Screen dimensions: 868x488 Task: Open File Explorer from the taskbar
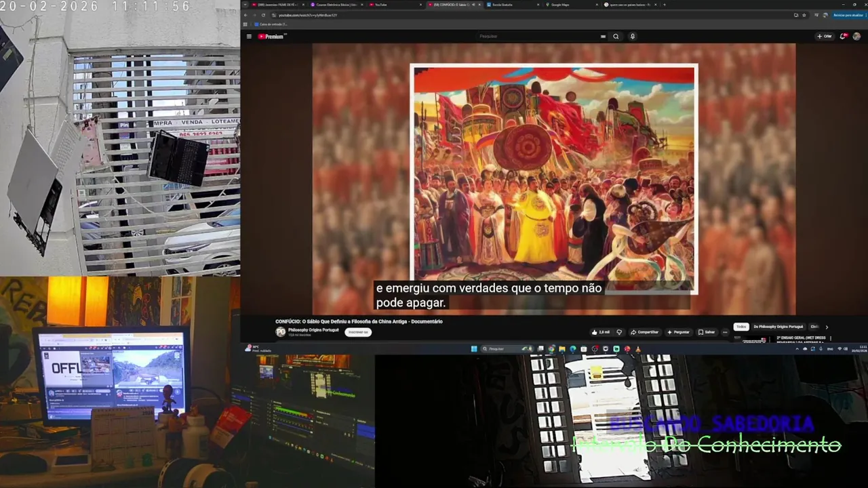point(562,348)
